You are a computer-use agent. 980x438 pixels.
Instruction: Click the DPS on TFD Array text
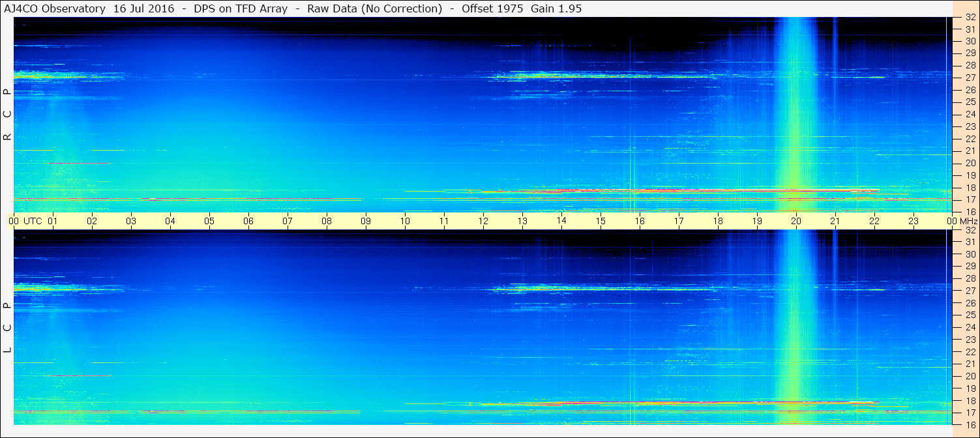pyautogui.click(x=241, y=8)
